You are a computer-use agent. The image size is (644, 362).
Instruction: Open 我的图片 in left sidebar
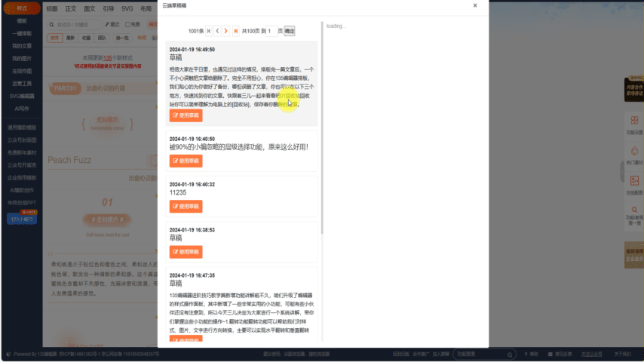[x=22, y=58]
